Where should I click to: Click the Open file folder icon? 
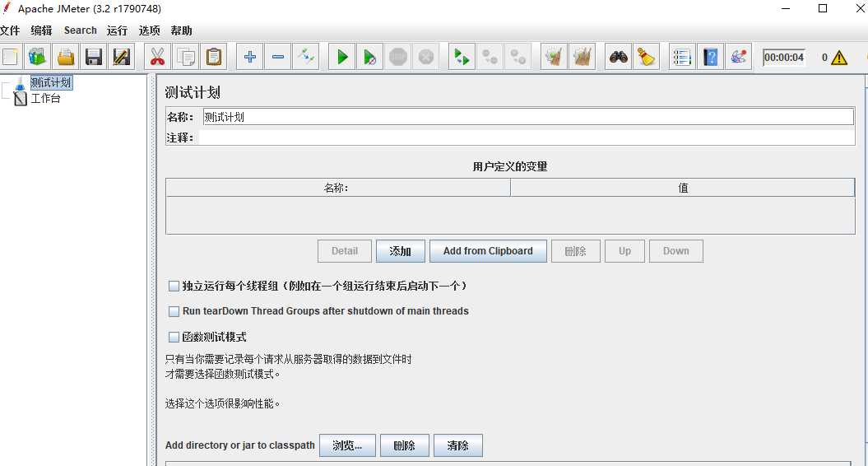point(65,57)
